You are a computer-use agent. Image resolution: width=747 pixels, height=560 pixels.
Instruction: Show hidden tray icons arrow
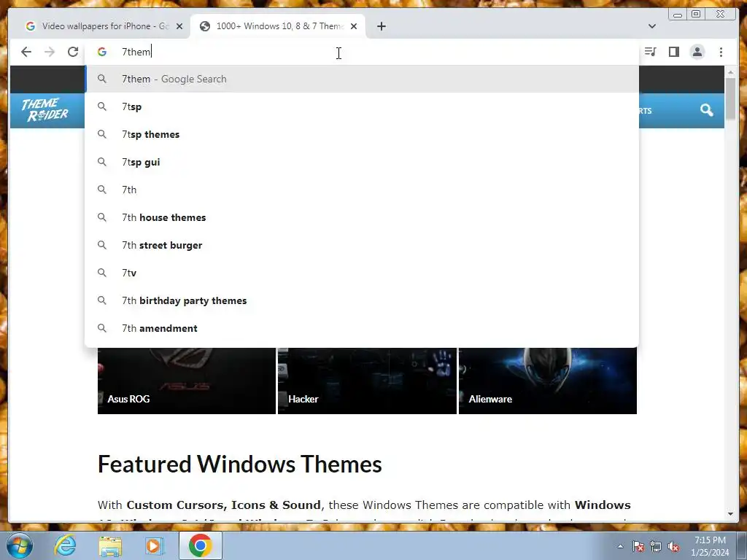(x=620, y=547)
